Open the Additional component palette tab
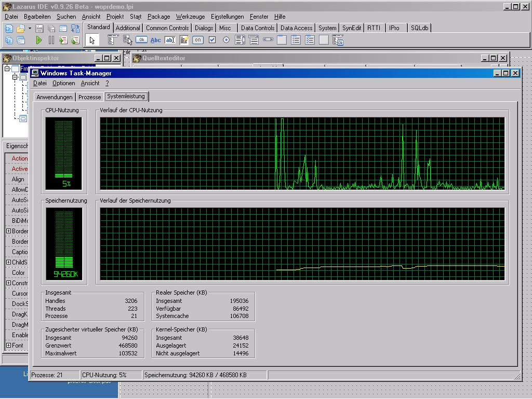 coord(128,28)
